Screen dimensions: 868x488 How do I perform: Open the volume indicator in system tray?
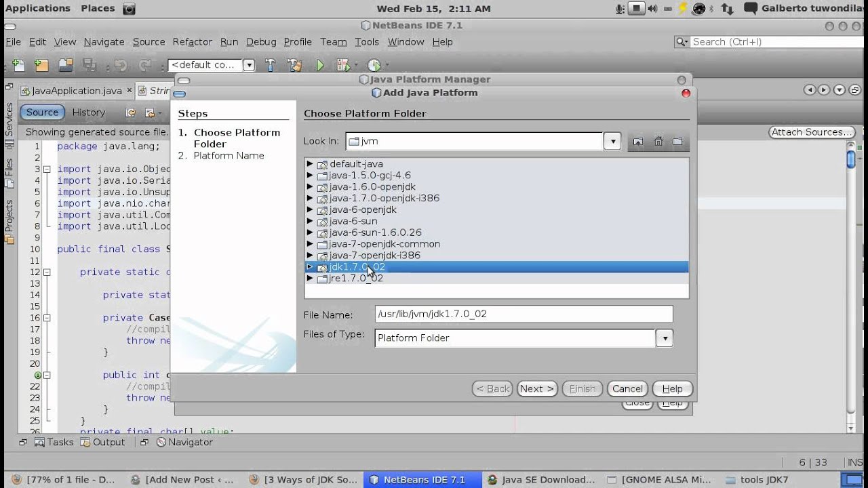point(652,9)
